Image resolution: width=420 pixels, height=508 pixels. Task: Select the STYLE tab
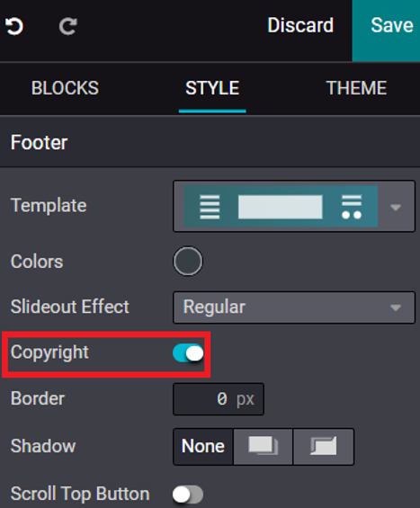tap(212, 88)
